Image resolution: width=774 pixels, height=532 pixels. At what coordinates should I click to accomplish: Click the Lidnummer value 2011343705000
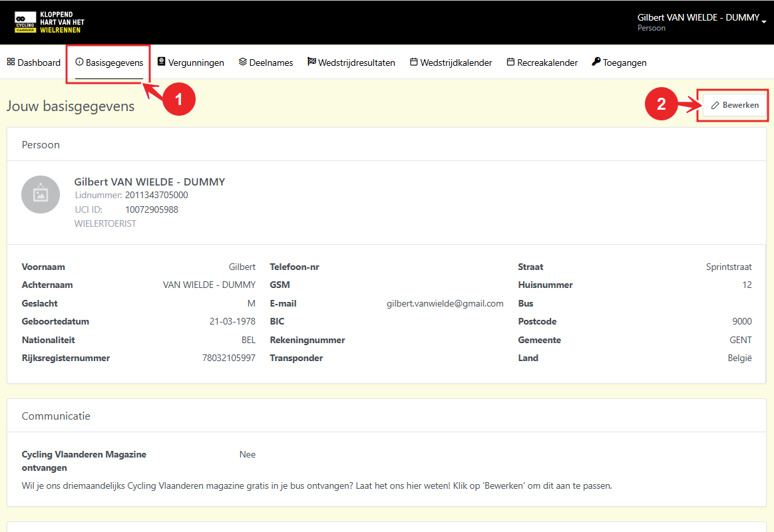point(156,195)
